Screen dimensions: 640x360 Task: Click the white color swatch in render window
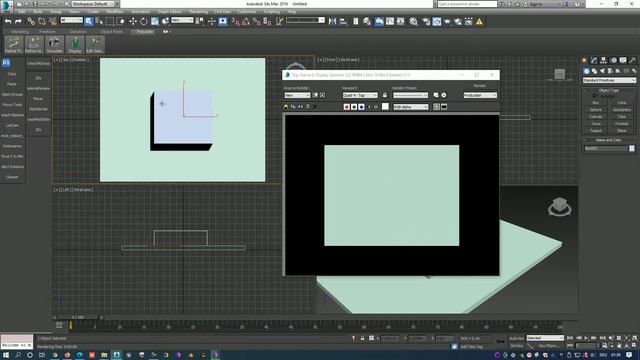(385, 107)
